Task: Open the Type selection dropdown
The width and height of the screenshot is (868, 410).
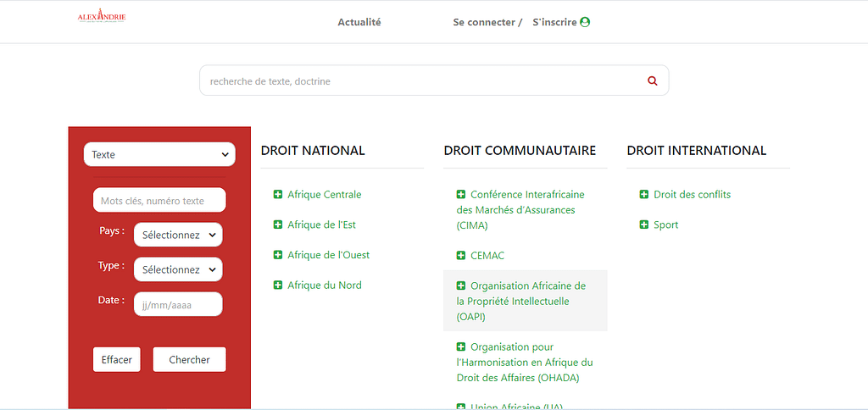Action: [178, 269]
